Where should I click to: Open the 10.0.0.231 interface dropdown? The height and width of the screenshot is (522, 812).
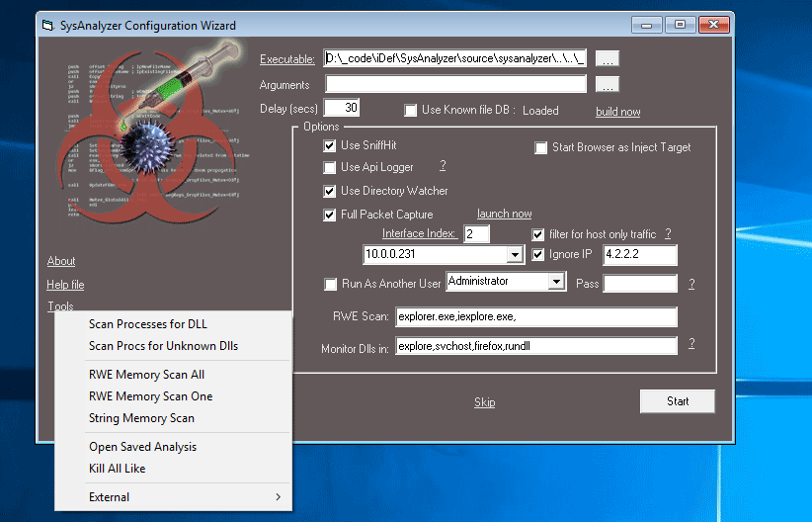coord(515,254)
